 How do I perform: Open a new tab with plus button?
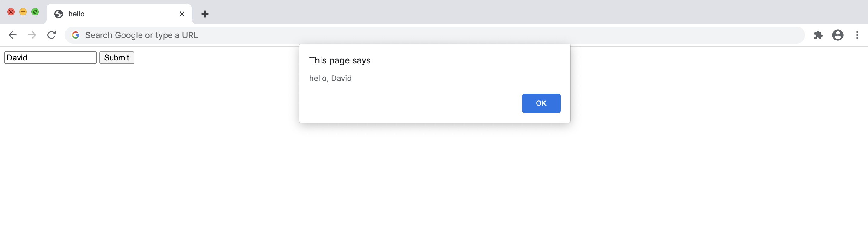tap(205, 14)
